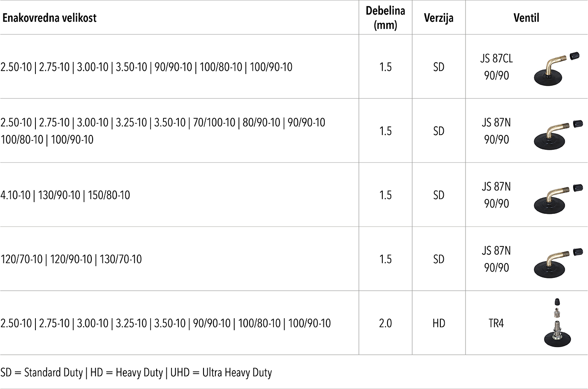Click the SD/HD/UHD legend text

(136, 373)
